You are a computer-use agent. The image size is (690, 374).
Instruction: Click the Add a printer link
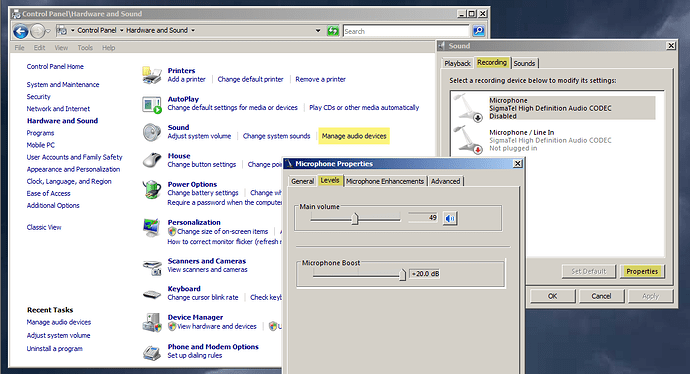(186, 79)
